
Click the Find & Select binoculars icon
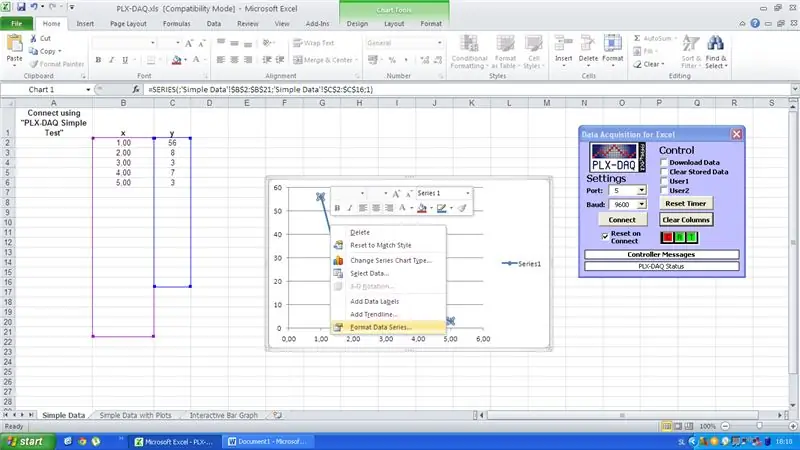715,44
